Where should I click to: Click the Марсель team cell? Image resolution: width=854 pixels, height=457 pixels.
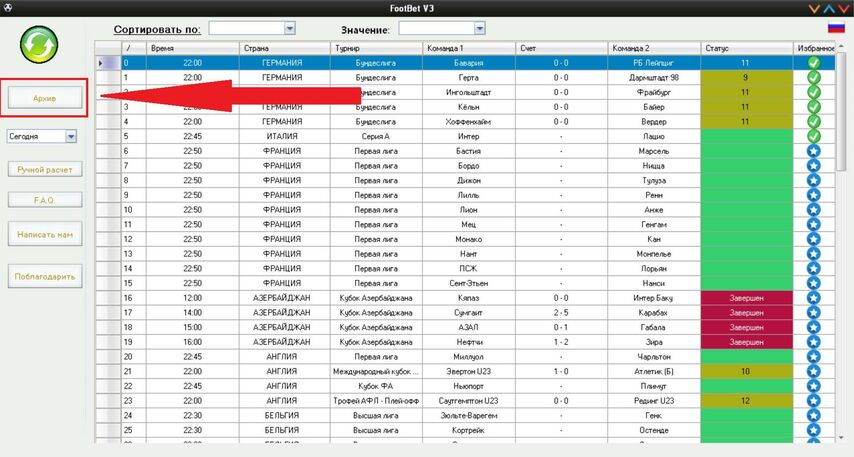point(654,151)
